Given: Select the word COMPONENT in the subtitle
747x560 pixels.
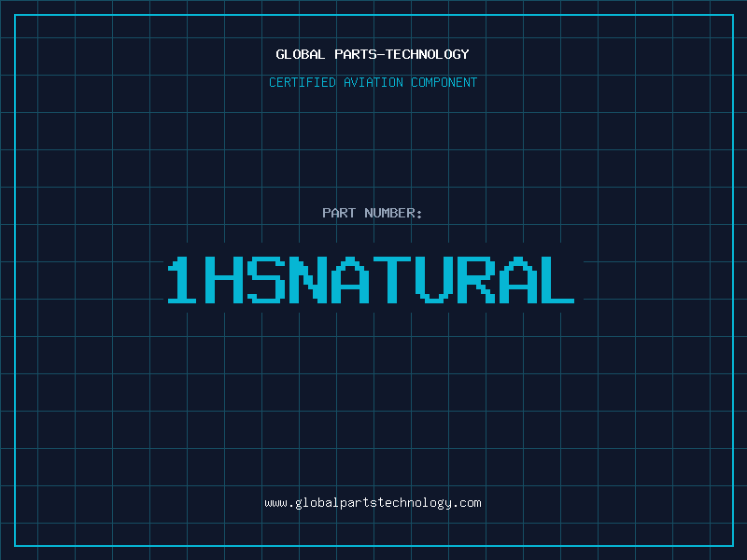Looking at the screenshot, I should pos(444,82).
